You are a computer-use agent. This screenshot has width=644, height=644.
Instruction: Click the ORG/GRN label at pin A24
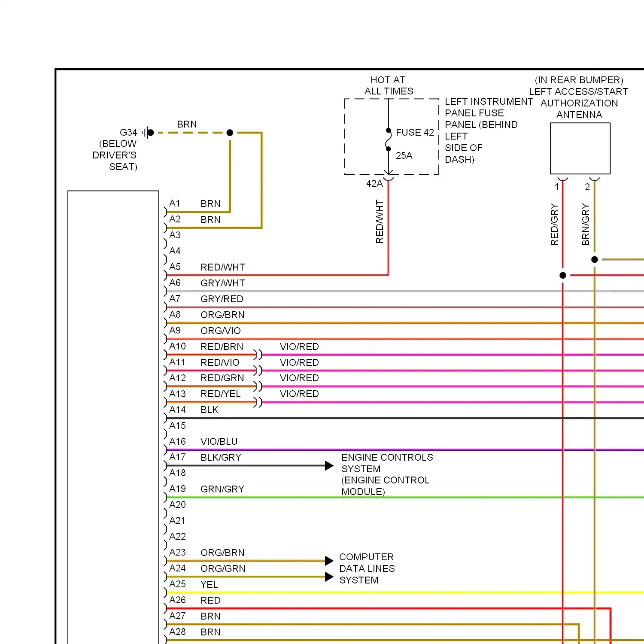(x=223, y=568)
